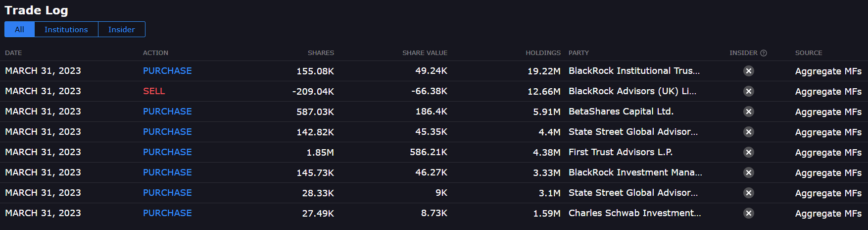The image size is (868, 230).
Task: Click insider X icon for BlackRock Advisors (UK) row
Action: (749, 91)
